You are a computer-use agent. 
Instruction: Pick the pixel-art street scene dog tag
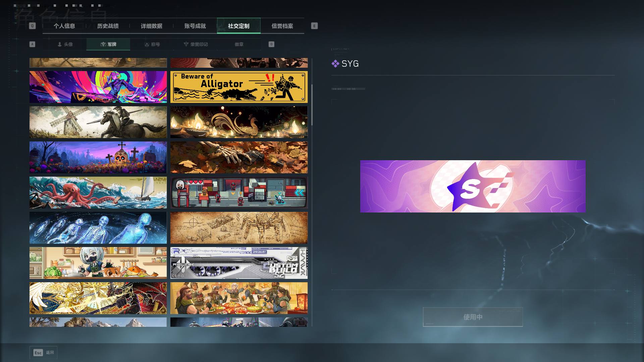pyautogui.click(x=239, y=192)
